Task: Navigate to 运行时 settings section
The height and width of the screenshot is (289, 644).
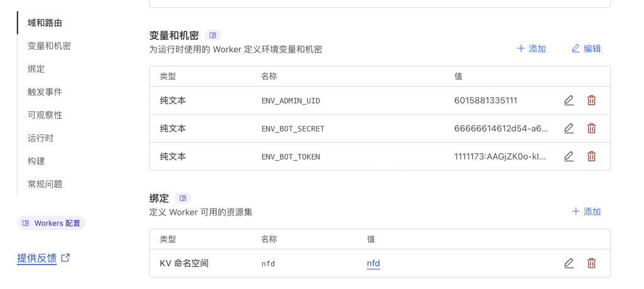Action: [41, 138]
